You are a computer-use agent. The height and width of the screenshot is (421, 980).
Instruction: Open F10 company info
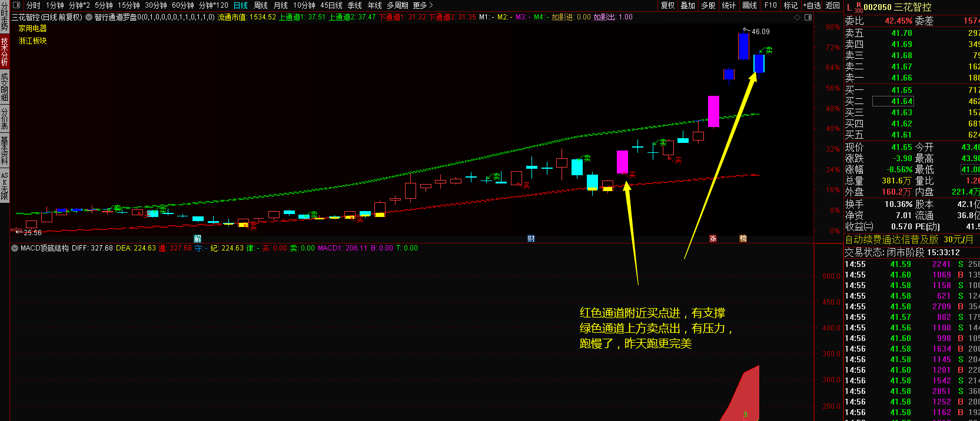coord(770,5)
